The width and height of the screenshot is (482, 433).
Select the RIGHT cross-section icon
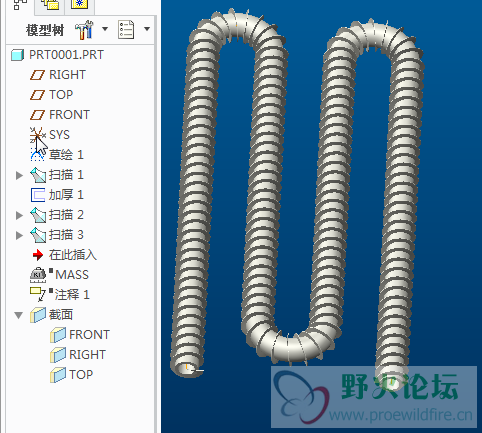click(x=58, y=355)
